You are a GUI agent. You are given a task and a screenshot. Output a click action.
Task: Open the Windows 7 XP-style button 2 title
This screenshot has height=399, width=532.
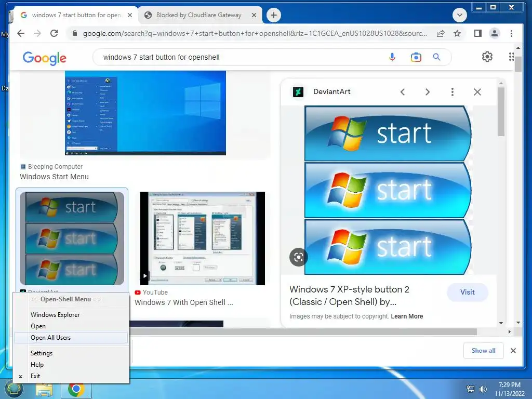(x=350, y=296)
